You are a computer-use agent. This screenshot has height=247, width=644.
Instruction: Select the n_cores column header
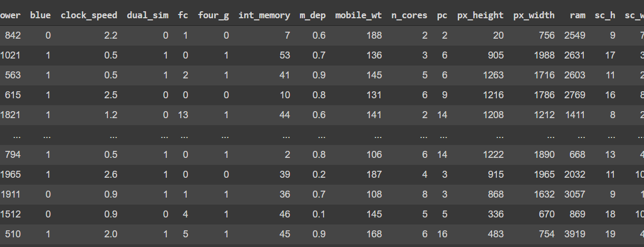coord(409,15)
